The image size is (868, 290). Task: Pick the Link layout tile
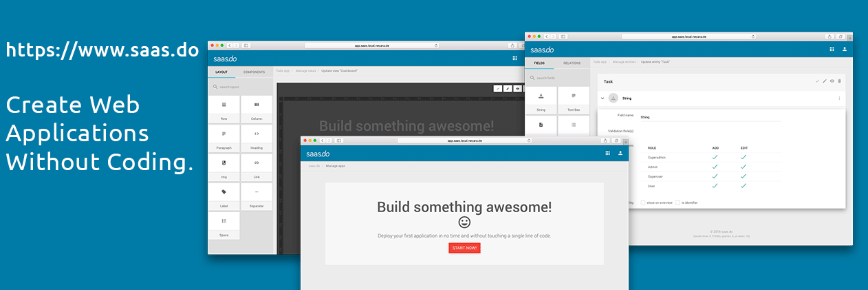coord(257,167)
